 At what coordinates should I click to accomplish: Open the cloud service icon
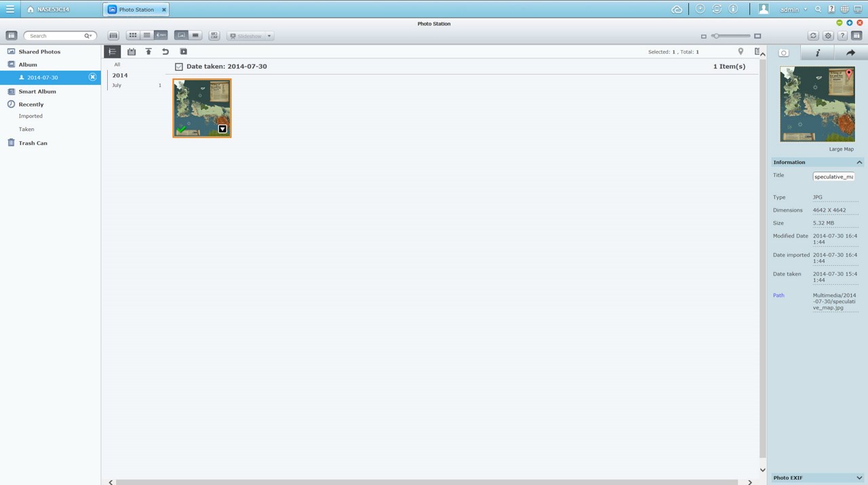pyautogui.click(x=677, y=9)
